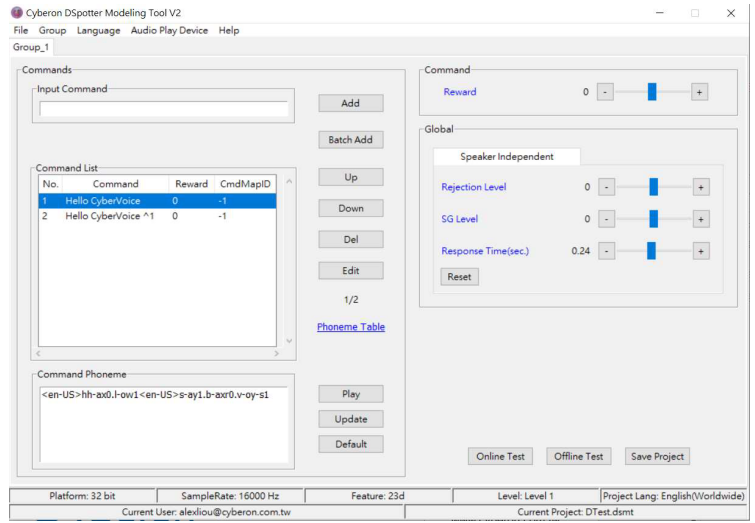The width and height of the screenshot is (755, 523).
Task: Click the Platform: 32 bit status entry
Action: [x=82, y=496]
